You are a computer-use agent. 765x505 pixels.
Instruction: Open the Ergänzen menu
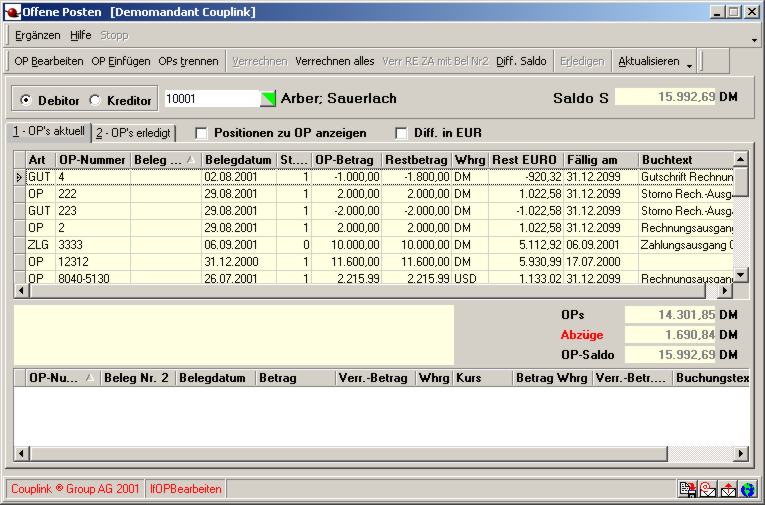tap(37, 35)
